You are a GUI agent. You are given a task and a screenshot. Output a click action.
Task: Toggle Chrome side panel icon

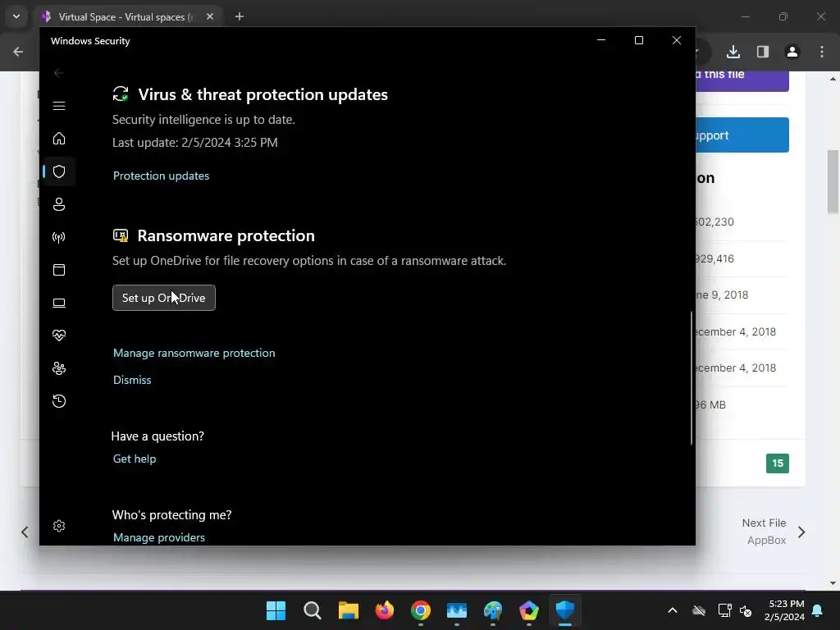[x=763, y=52]
